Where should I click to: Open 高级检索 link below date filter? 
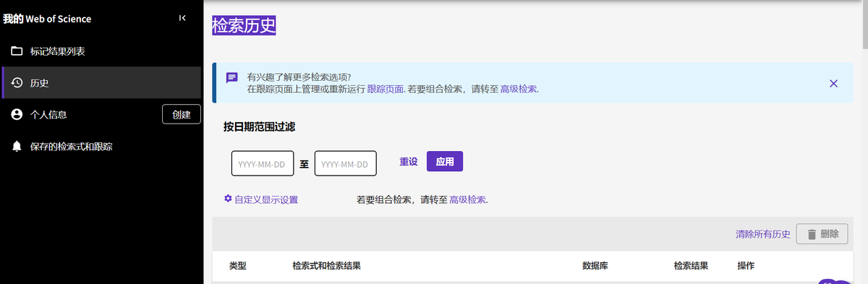pyautogui.click(x=468, y=199)
